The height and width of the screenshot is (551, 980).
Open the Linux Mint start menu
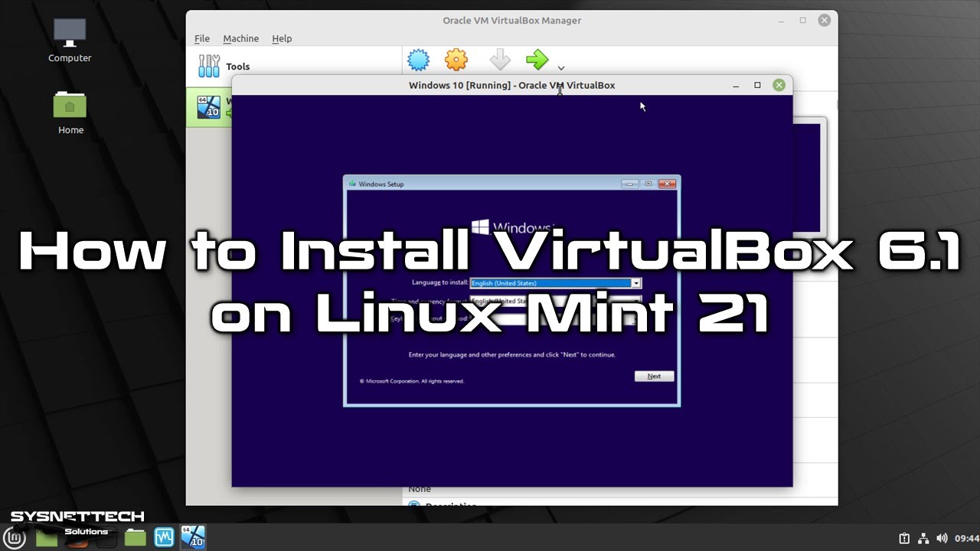15,537
